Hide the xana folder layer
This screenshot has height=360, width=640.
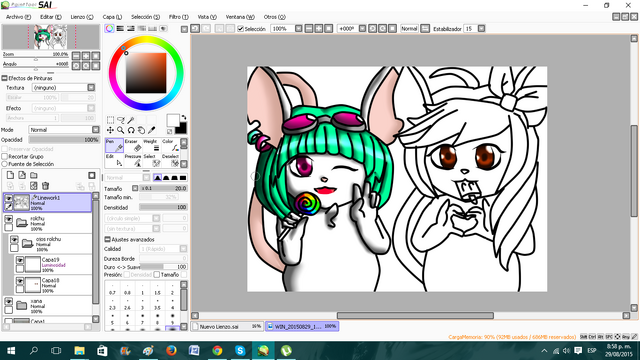click(x=9, y=302)
